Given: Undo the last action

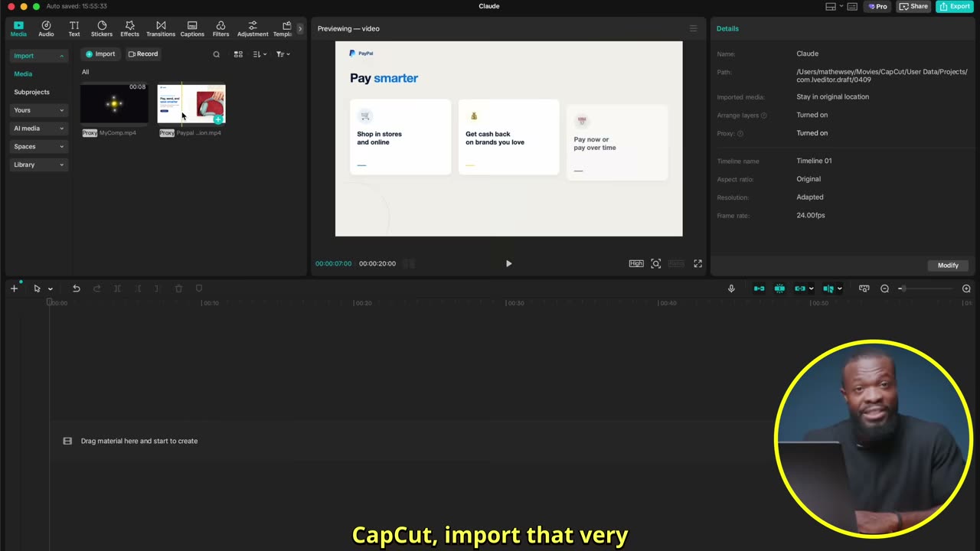Looking at the screenshot, I should click(77, 289).
